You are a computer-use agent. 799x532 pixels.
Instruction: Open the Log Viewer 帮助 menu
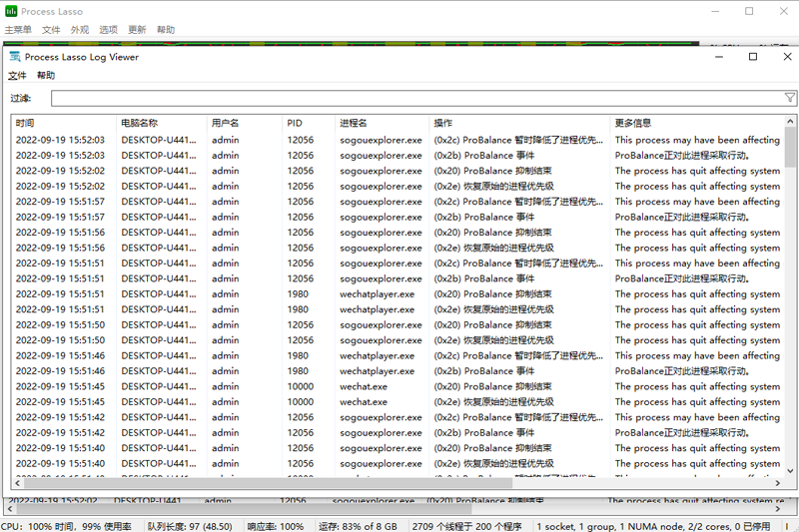click(46, 76)
